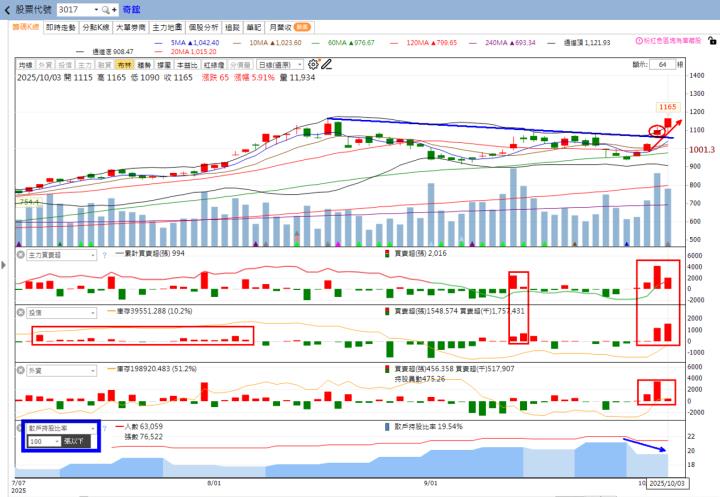The height and width of the screenshot is (497, 720).
Task: Click the 顯示 bar count field 64
Action: click(663, 65)
